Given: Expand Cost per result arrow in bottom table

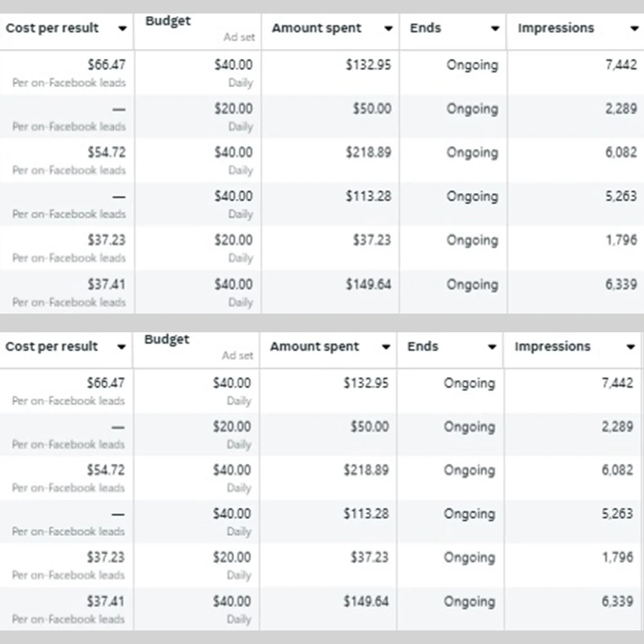Looking at the screenshot, I should 120,347.
